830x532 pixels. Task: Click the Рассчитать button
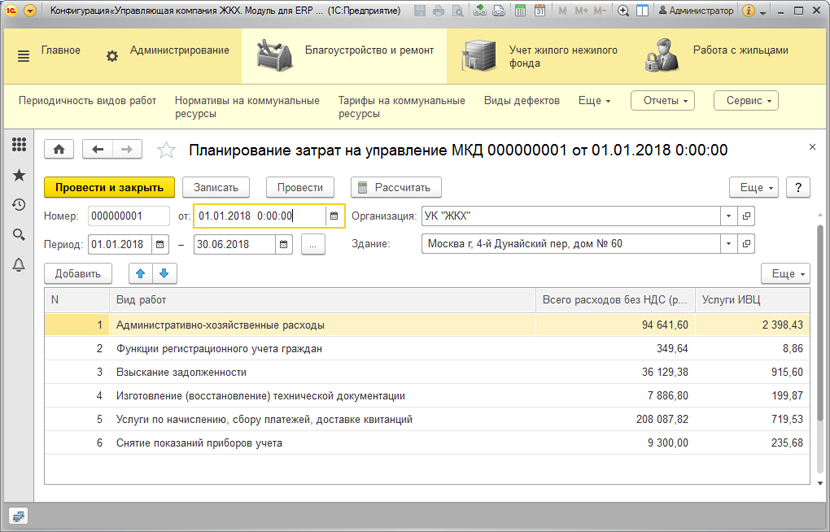[396, 187]
